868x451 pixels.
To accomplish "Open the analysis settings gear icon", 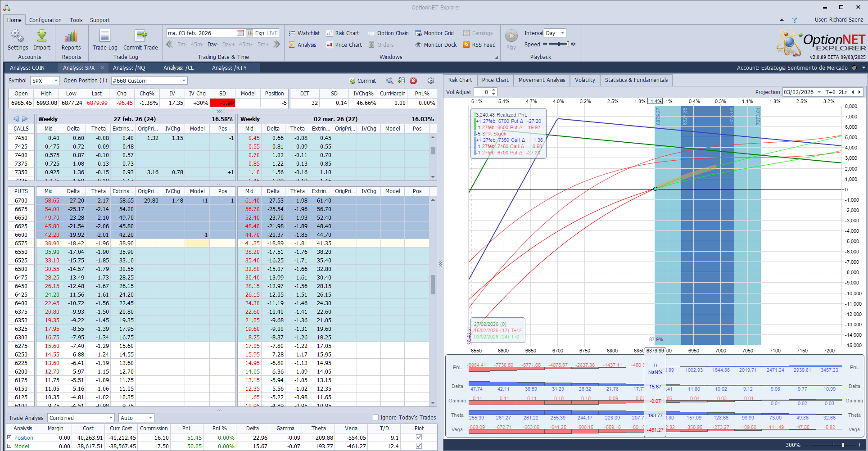I will point(431,81).
